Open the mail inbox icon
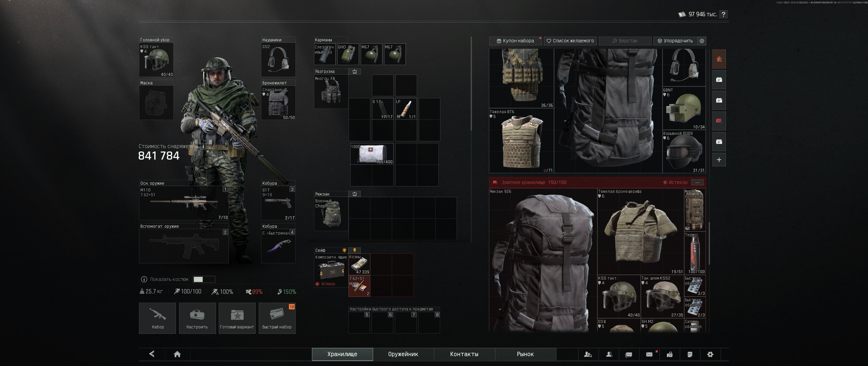868x366 pixels. (x=649, y=354)
